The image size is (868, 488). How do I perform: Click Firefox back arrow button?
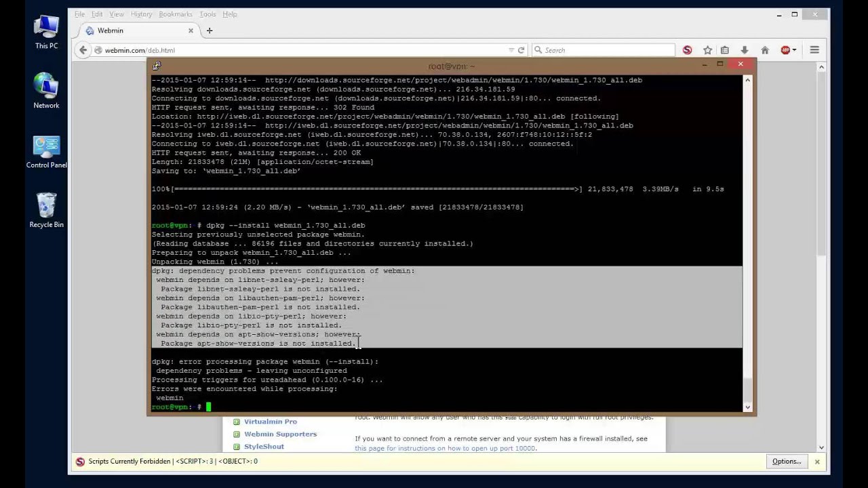point(83,50)
